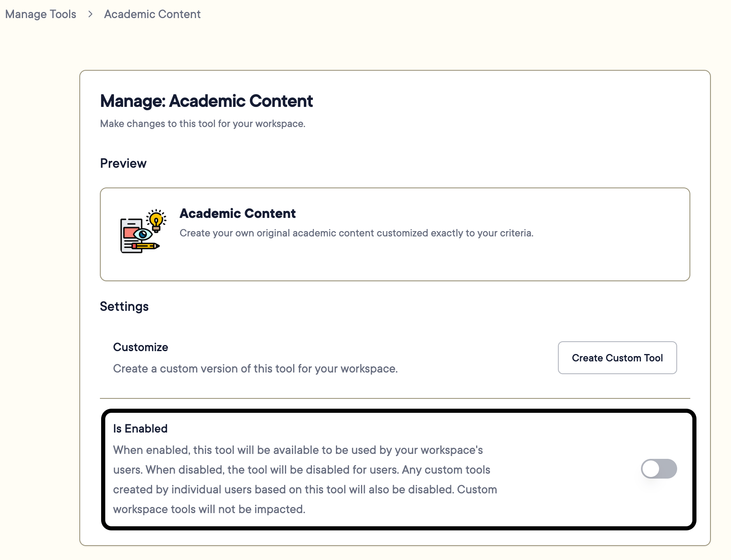Click the white knob of the toggle
The image size is (731, 560).
click(x=651, y=469)
